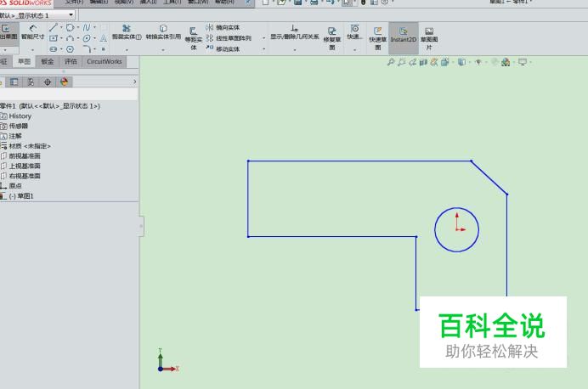Open Linear Sketch Pattern dropdown arrow
Viewport: 588px width, 389px height.
(x=263, y=38)
